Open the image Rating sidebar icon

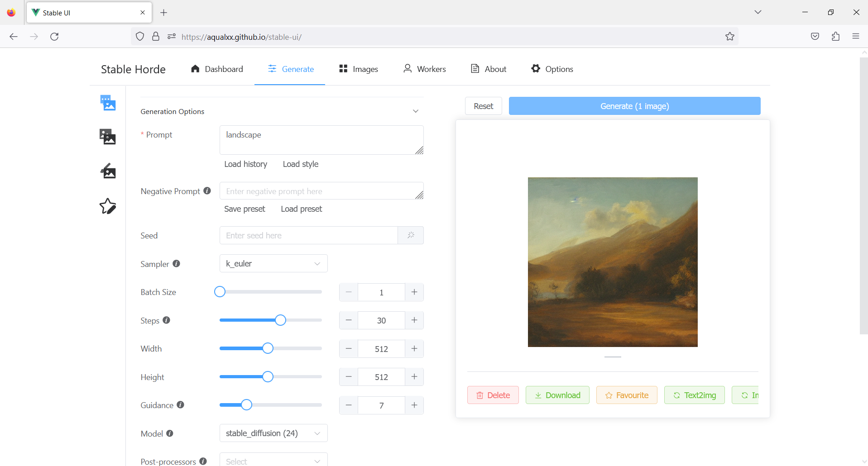click(x=107, y=206)
